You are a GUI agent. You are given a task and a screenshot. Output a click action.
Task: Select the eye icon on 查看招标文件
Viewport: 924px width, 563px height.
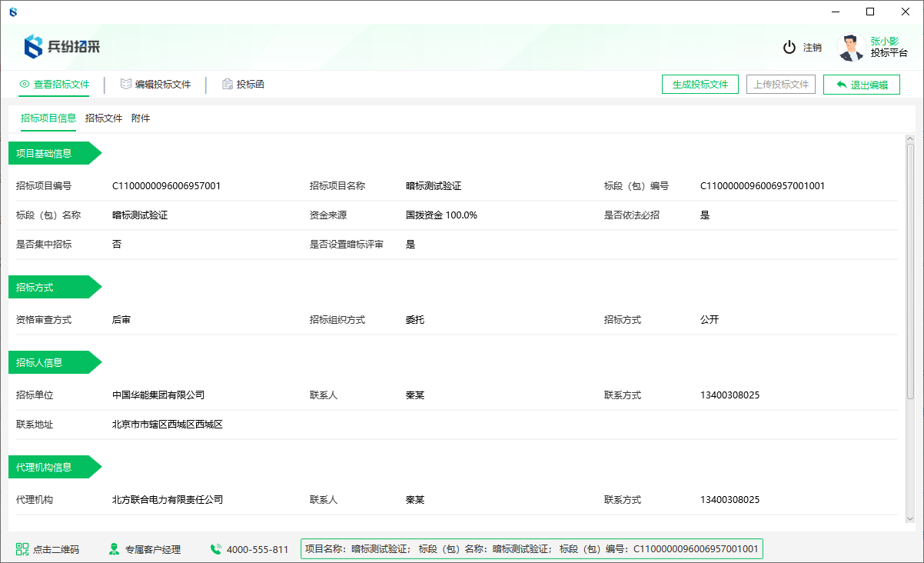pos(26,85)
